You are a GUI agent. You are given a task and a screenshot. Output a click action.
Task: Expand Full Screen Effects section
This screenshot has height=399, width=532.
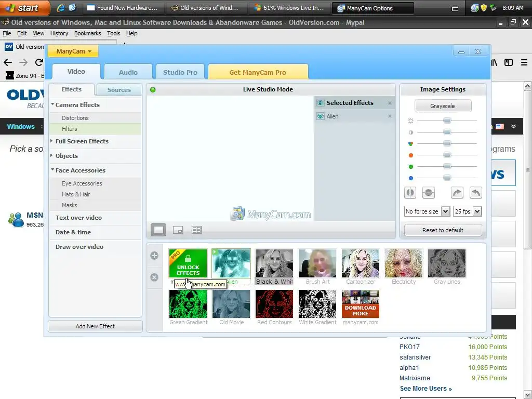point(52,141)
